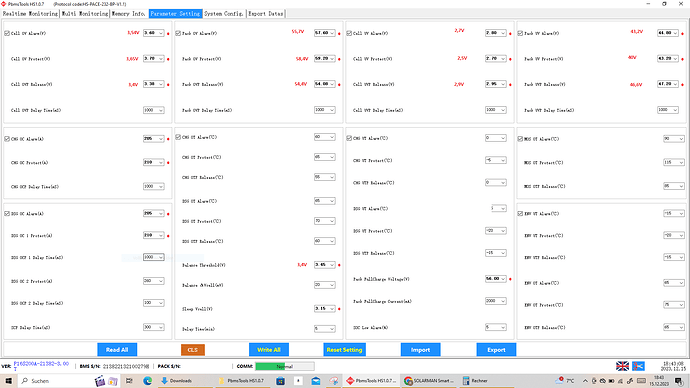Open Pack FullCharge Voltage dropdown
This screenshot has height=388, width=690.
pos(495,278)
